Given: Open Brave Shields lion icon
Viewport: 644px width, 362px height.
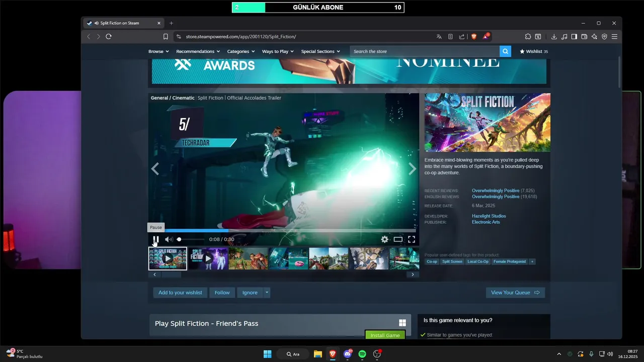Looking at the screenshot, I should click(473, 37).
